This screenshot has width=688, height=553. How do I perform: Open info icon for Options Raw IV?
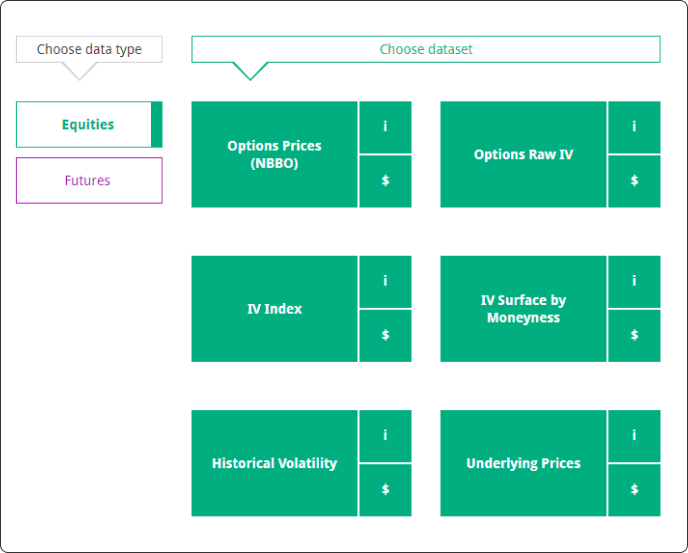pyautogui.click(x=634, y=127)
